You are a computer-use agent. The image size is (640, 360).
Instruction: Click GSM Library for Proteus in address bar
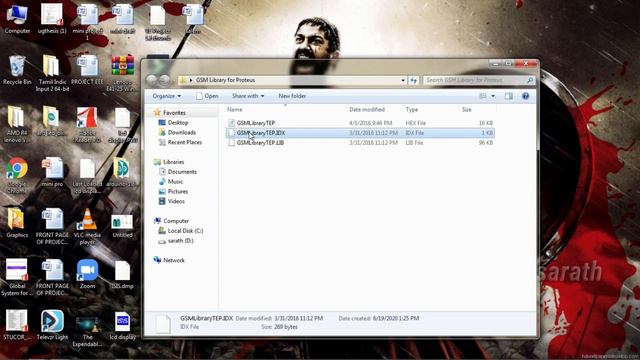coord(225,80)
